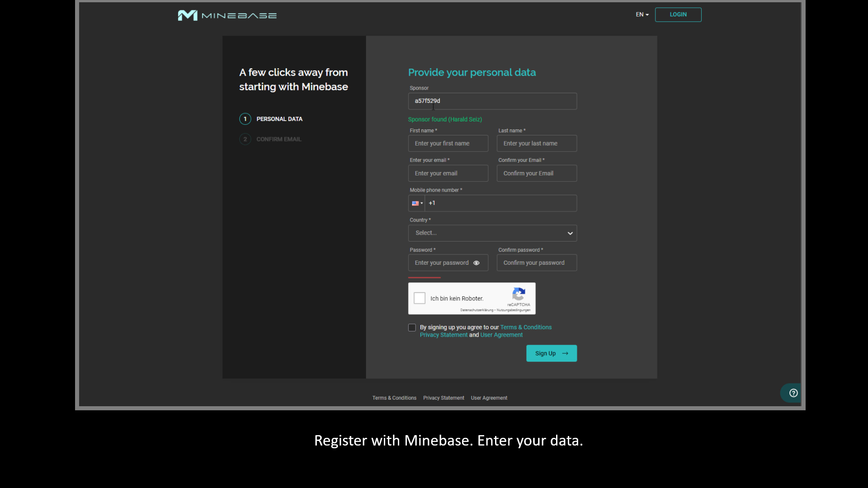
Task: Click the US flag country code icon
Action: coord(415,203)
